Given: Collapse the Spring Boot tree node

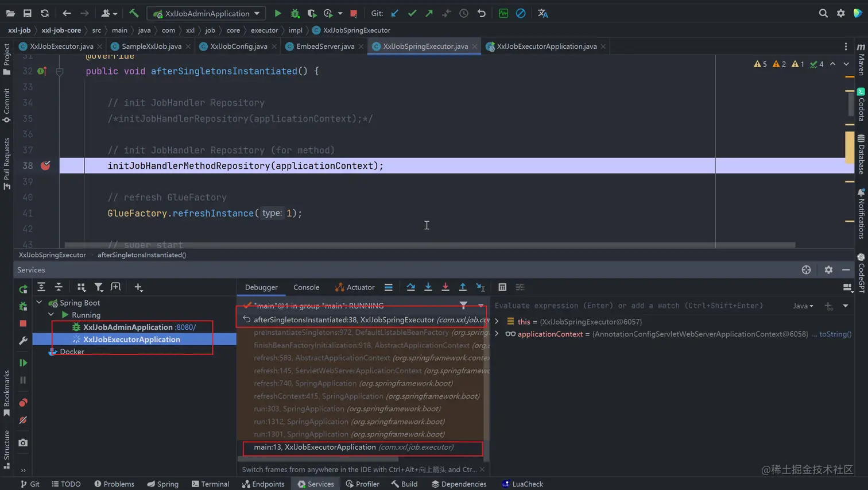Looking at the screenshot, I should click(x=39, y=303).
